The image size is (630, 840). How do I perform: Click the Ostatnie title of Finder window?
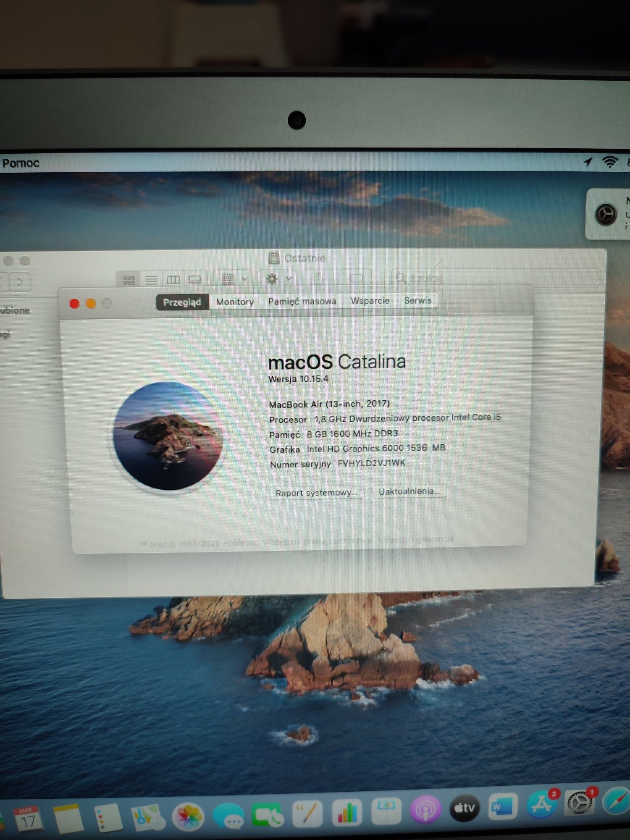[304, 258]
